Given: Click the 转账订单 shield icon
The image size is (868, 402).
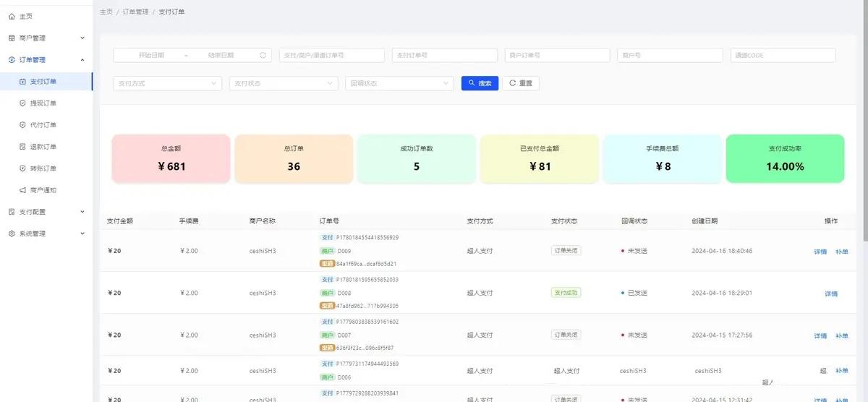Looking at the screenshot, I should (x=22, y=168).
